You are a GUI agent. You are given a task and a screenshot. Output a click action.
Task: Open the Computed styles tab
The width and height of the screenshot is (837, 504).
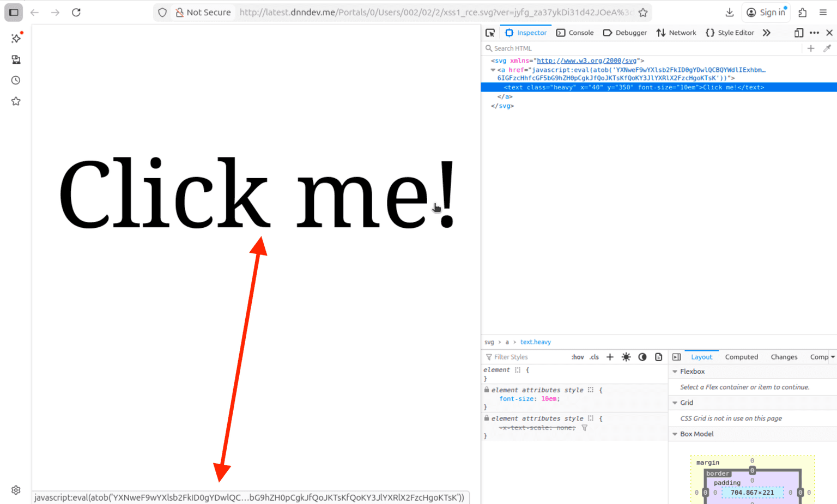coord(741,357)
